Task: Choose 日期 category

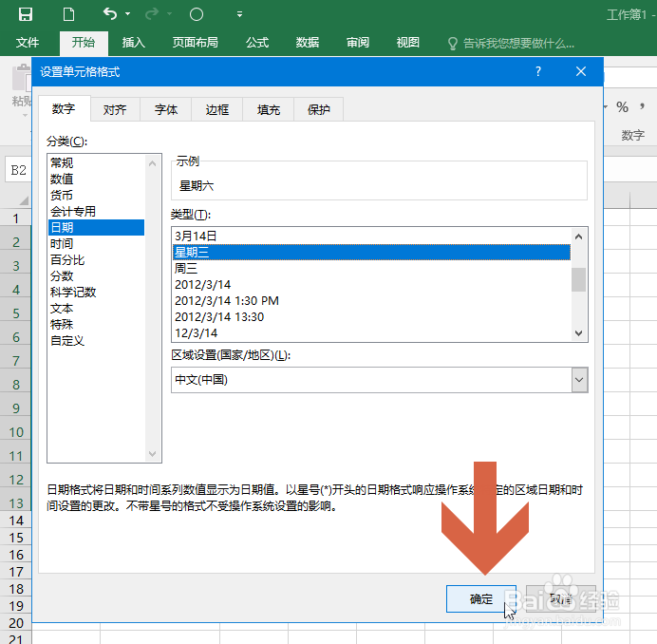Action: (x=97, y=227)
